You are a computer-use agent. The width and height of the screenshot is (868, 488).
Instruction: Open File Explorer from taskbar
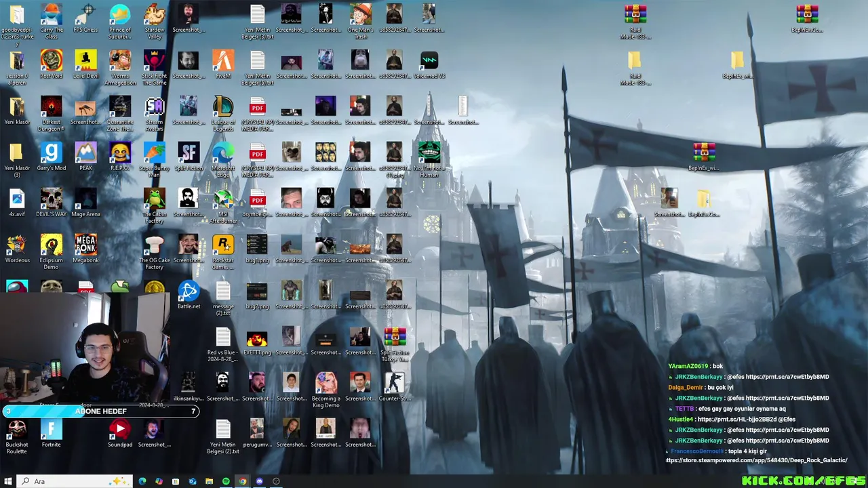(x=210, y=481)
